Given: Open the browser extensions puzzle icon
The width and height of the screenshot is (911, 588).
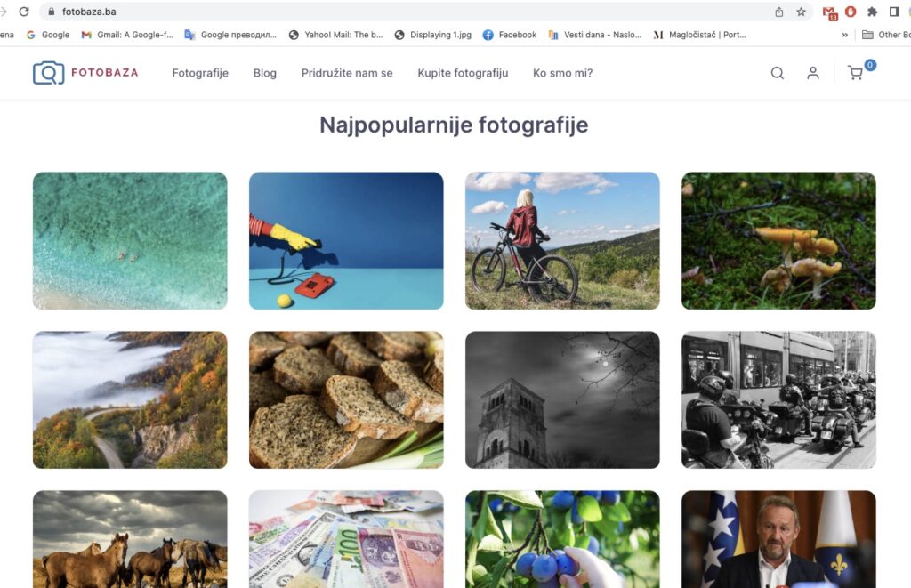Looking at the screenshot, I should (872, 12).
